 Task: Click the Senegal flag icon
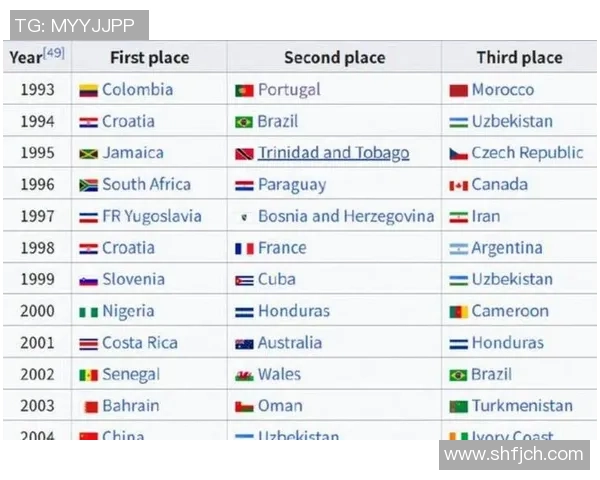pyautogui.click(x=88, y=375)
